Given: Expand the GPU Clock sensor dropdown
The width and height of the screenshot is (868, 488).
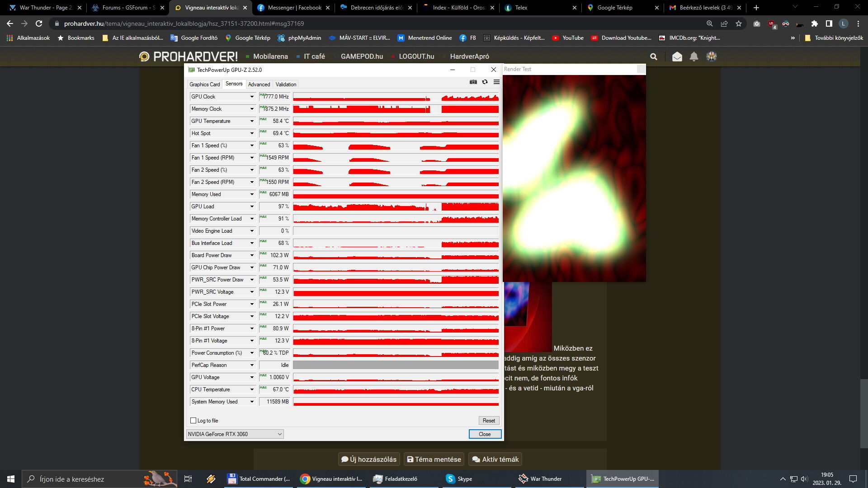Looking at the screenshot, I should [x=252, y=97].
